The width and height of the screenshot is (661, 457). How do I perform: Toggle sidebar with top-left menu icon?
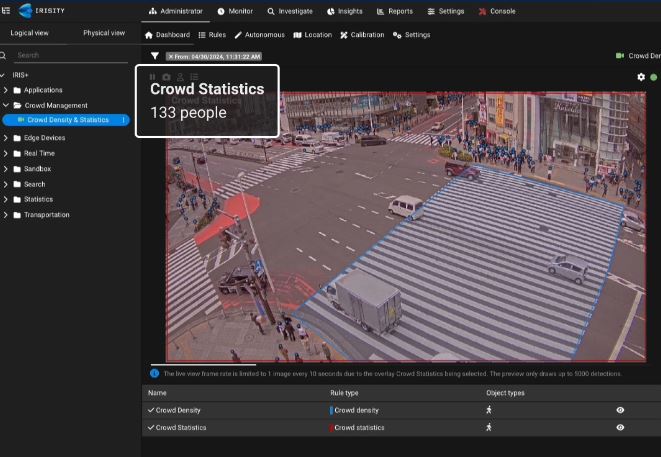[6, 11]
